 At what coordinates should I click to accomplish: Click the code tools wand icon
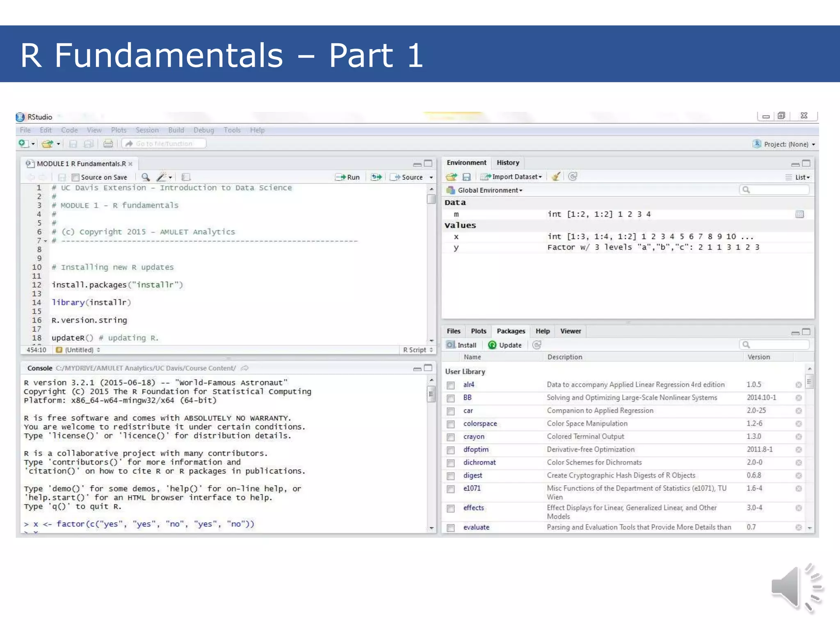tap(162, 177)
